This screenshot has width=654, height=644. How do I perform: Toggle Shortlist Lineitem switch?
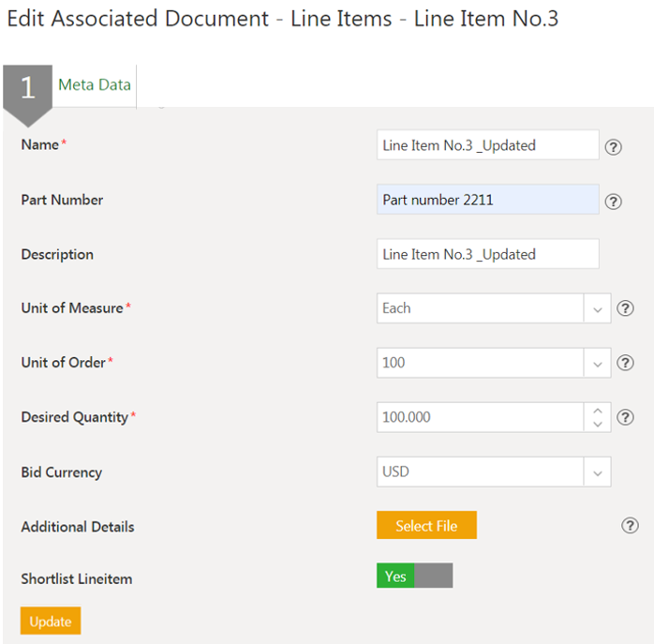click(414, 577)
